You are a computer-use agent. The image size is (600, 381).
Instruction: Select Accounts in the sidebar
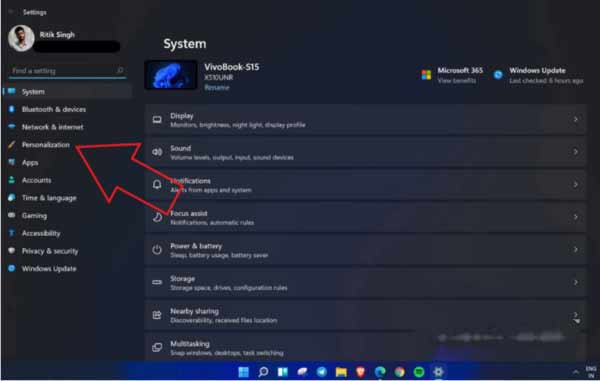(x=36, y=180)
